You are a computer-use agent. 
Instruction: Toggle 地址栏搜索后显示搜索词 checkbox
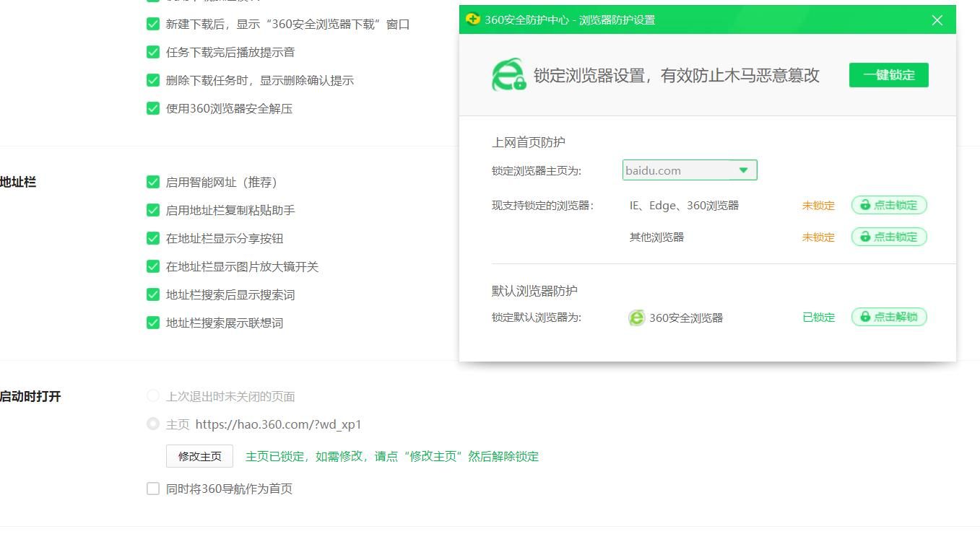click(153, 294)
